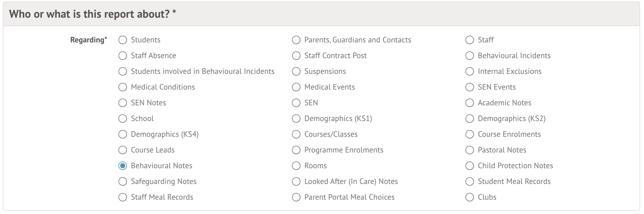Choose Behavioural Incidents option
The height and width of the screenshot is (214, 644).
tap(470, 56)
